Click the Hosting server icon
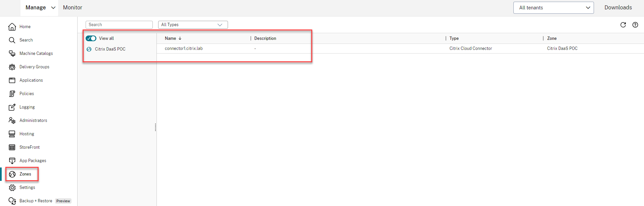Viewport: 644px width, 206px height. (12, 134)
